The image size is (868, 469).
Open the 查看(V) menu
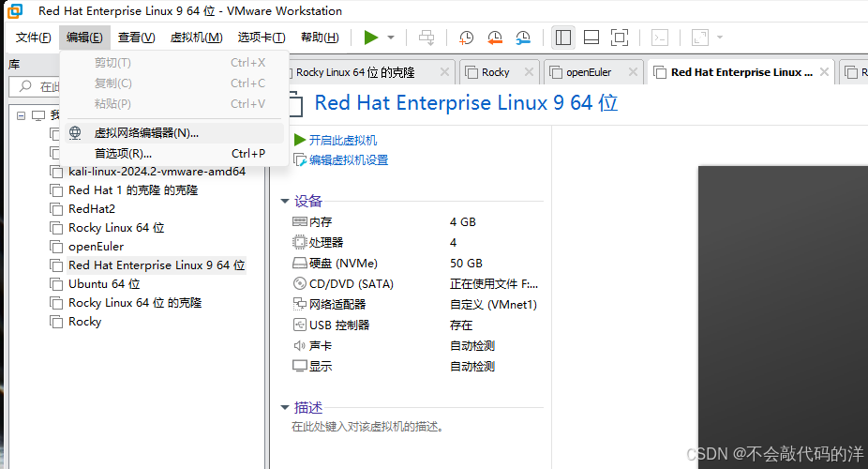click(x=136, y=38)
